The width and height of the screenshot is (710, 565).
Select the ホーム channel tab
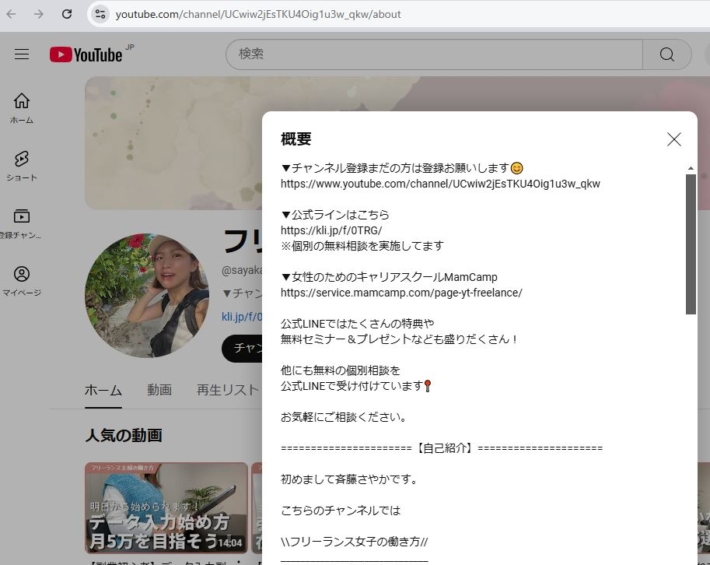point(103,390)
